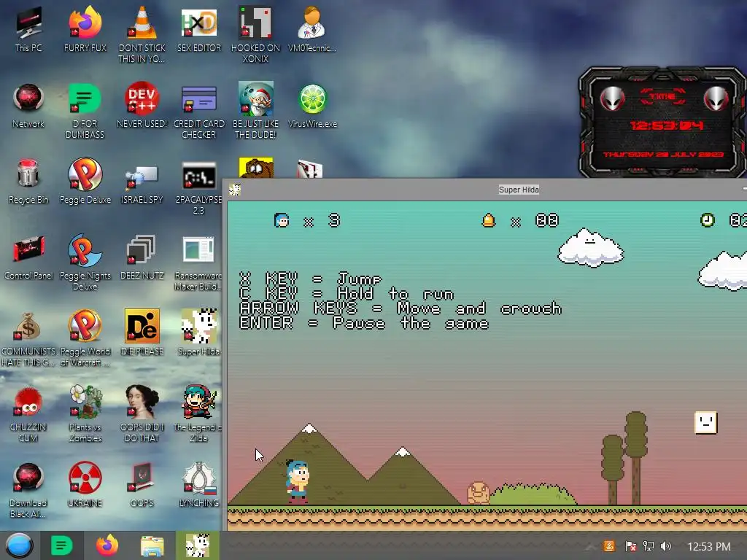747x560 pixels.
Task: Click the Hilda character in the game
Action: [298, 481]
